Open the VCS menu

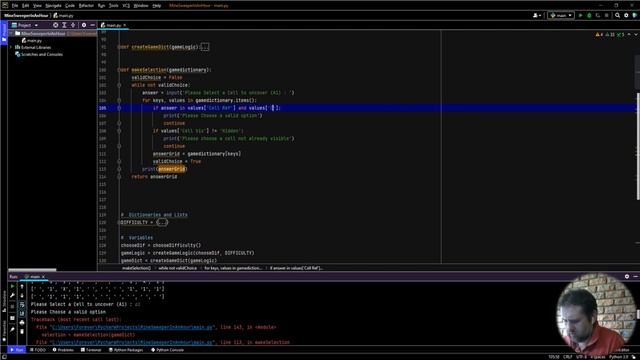point(126,6)
